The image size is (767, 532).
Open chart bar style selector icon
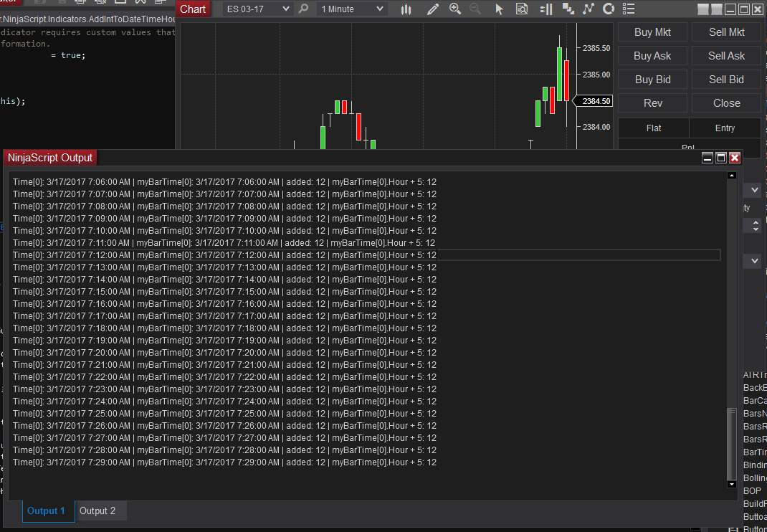pos(406,9)
